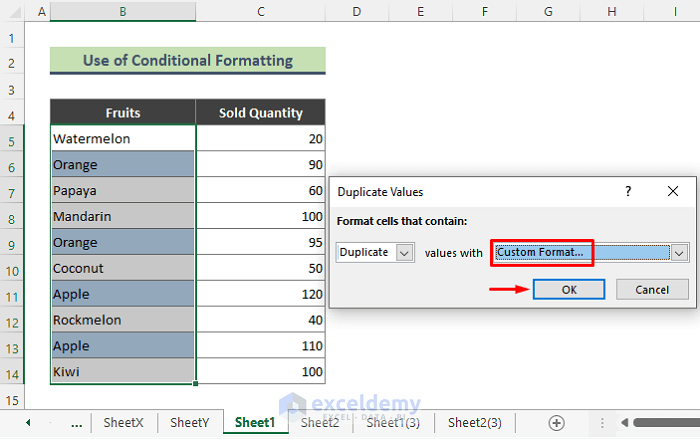700x439 pixels.
Task: Click the Watermelon cell
Action: (x=123, y=138)
